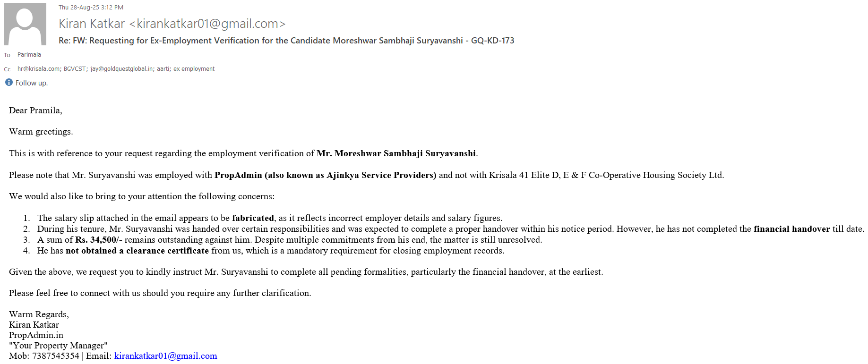Click hr@krisala.com in the Cc line
This screenshot has height=364, width=868.
(x=38, y=69)
